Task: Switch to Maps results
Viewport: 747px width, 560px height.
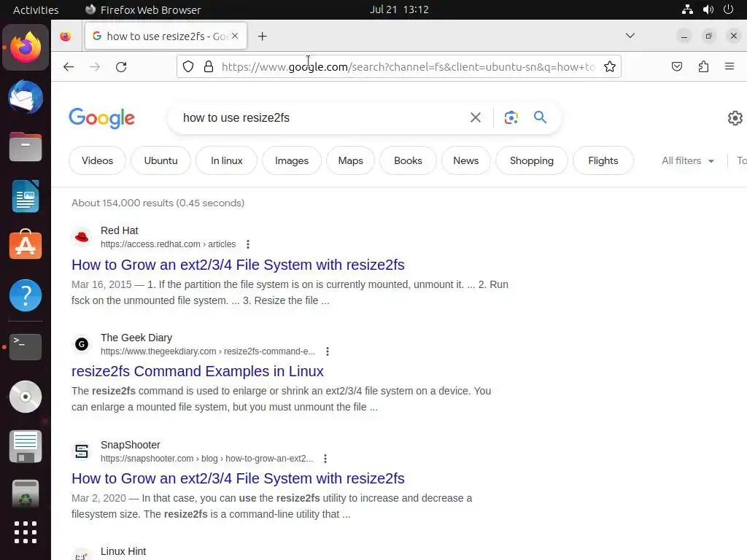Action: 351,160
